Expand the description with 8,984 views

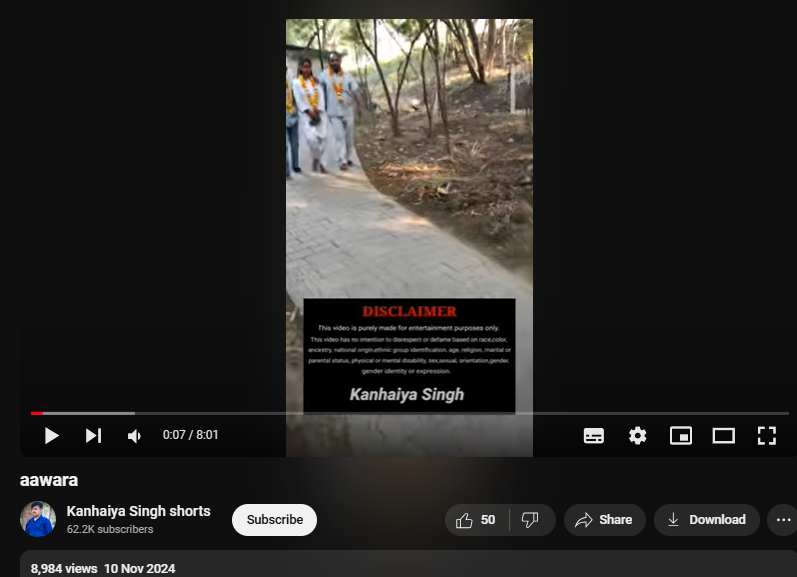408,564
